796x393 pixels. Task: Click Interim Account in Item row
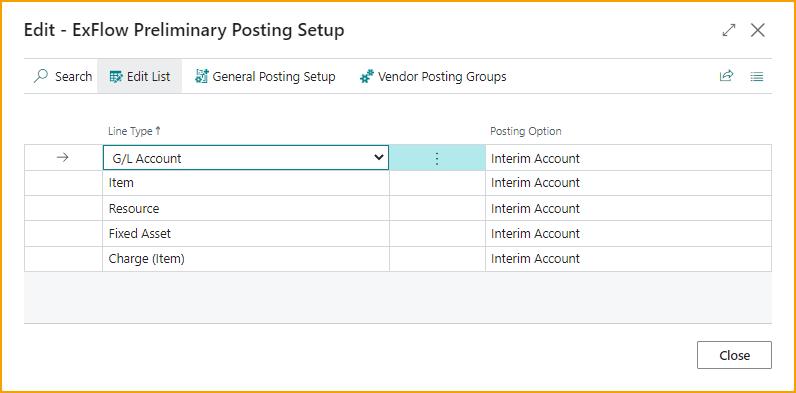point(535,183)
